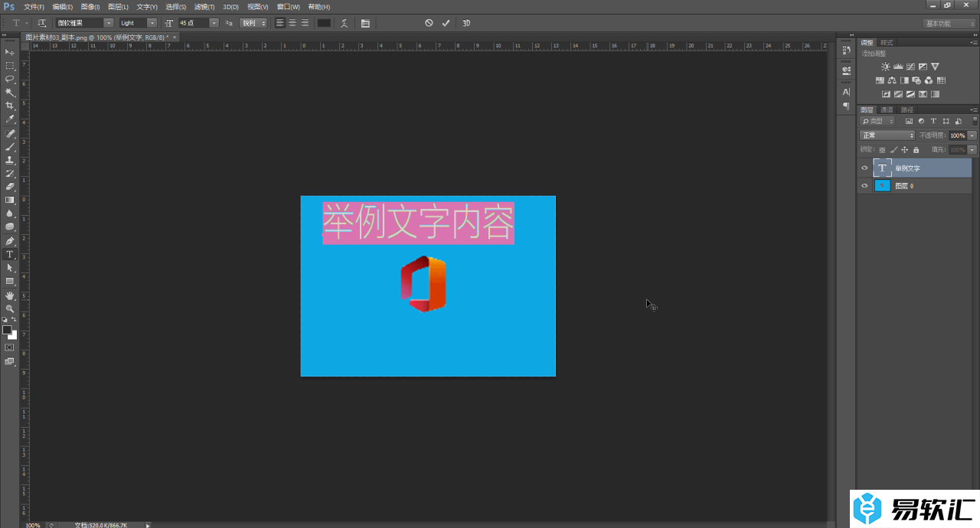The width and height of the screenshot is (980, 528).
Task: Open the Layers panel flyout menu
Action: point(974,109)
